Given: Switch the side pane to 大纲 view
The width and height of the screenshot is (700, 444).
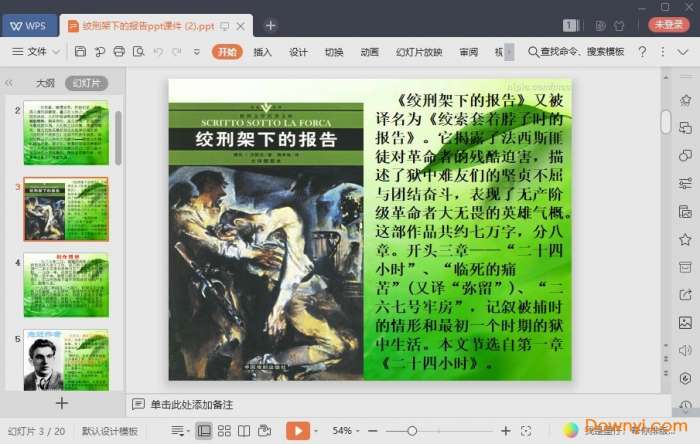Looking at the screenshot, I should coord(45,83).
